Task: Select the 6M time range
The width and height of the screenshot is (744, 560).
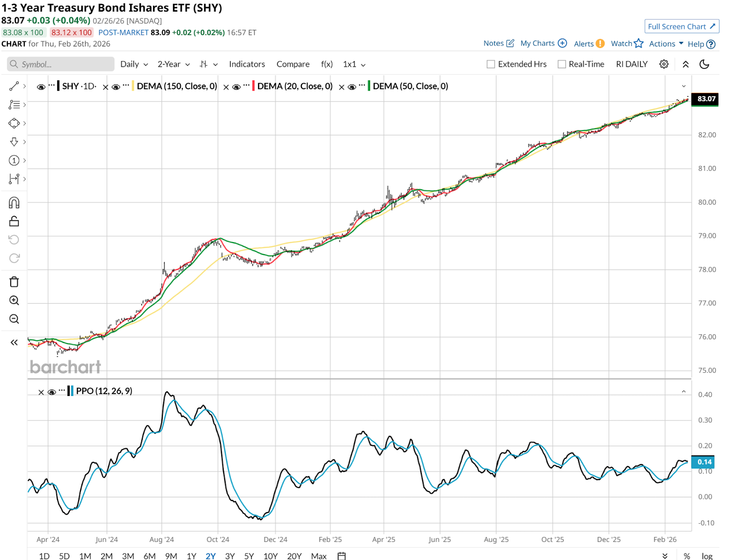Action: 149,556
